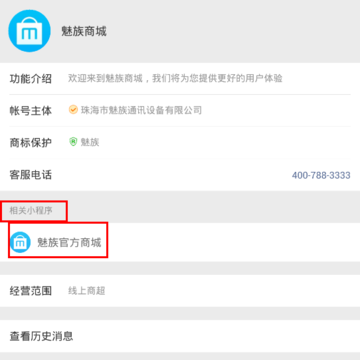Call customer service at 400-788-3333

[x=321, y=175]
